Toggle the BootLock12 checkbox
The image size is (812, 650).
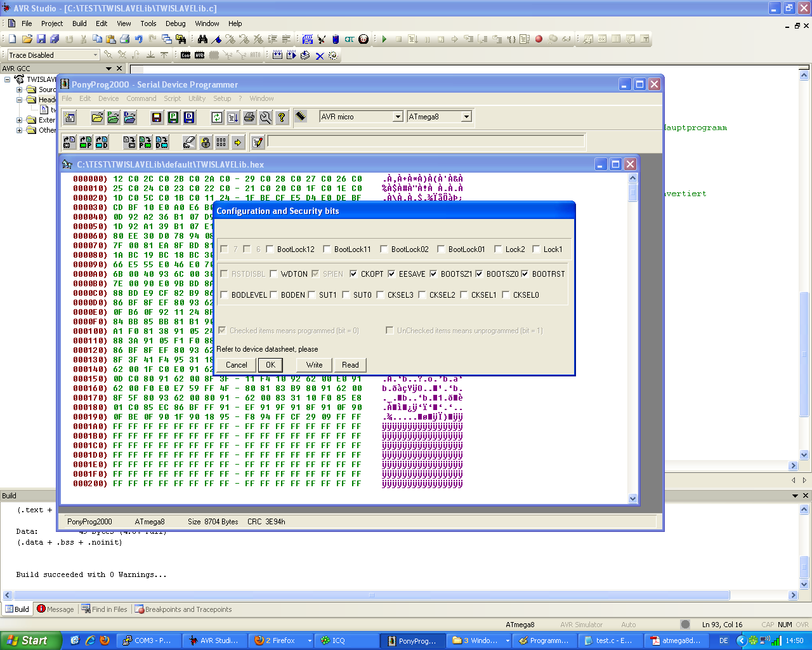pos(270,249)
